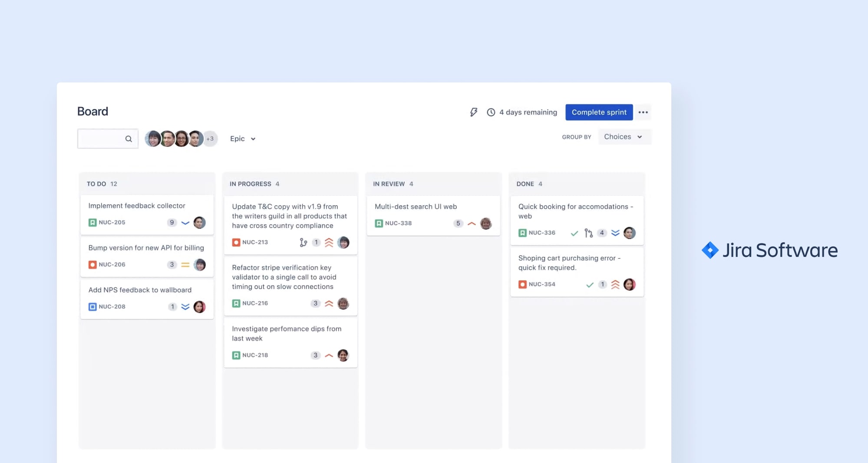Click the assignee avatar on NUC-338

tap(486, 223)
